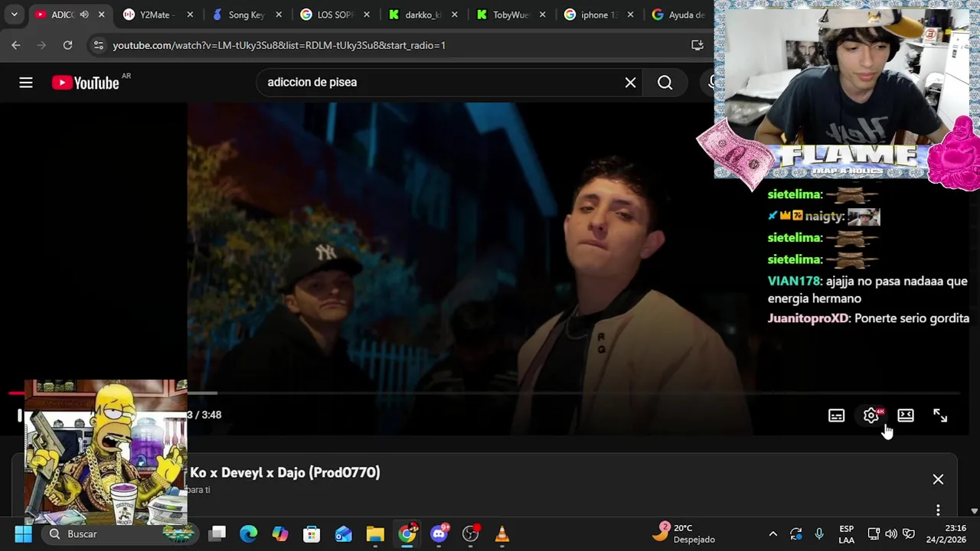
Task: Reload the YouTube page
Action: 67,45
